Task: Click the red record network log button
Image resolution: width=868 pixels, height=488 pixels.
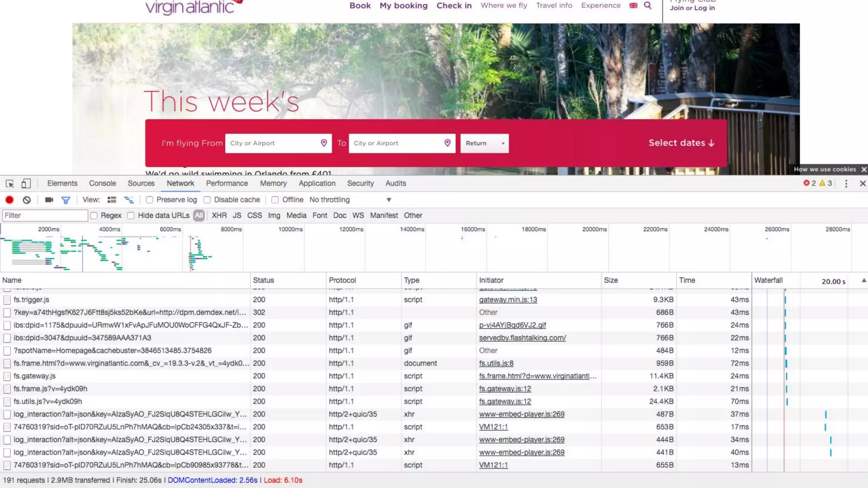Action: 9,200
